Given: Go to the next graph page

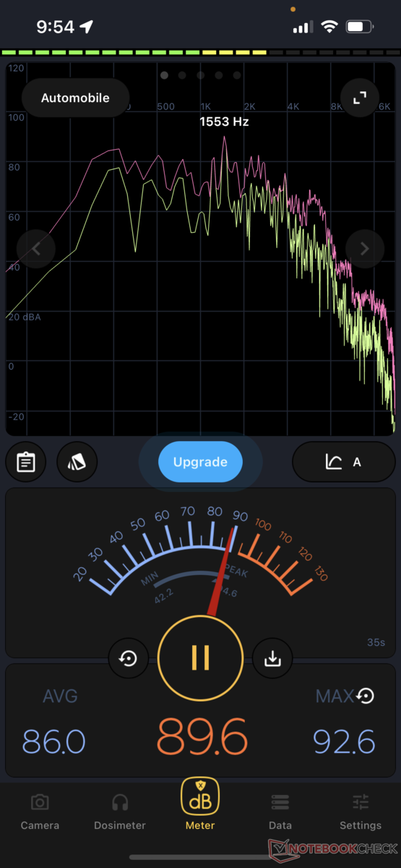Looking at the screenshot, I should click(x=364, y=249).
